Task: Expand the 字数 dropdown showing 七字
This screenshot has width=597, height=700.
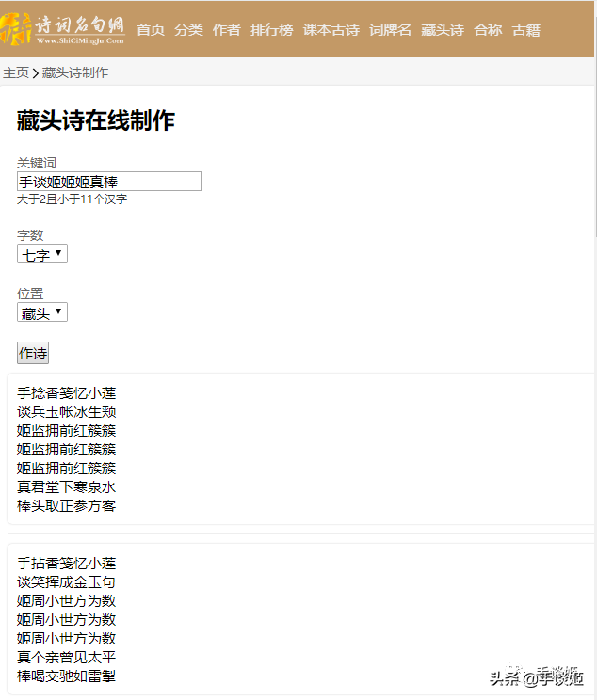Action: (x=42, y=254)
